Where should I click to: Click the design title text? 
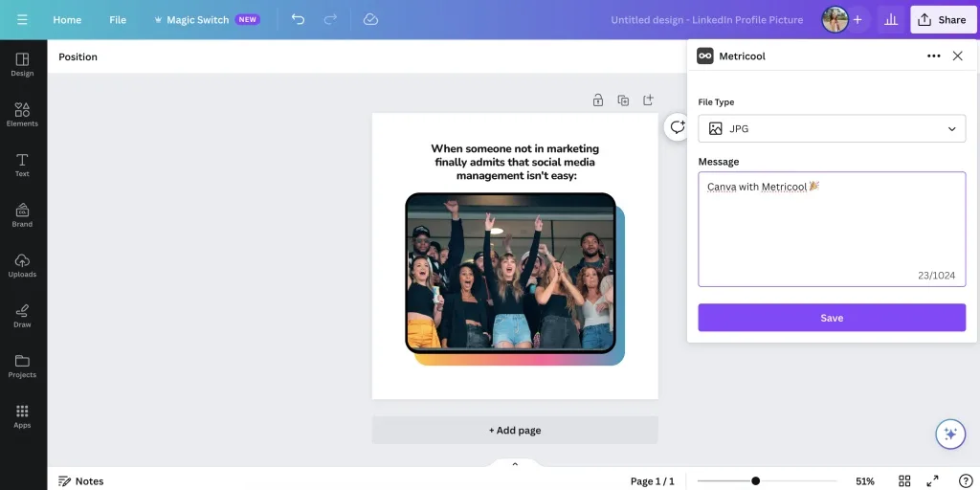pyautogui.click(x=707, y=20)
